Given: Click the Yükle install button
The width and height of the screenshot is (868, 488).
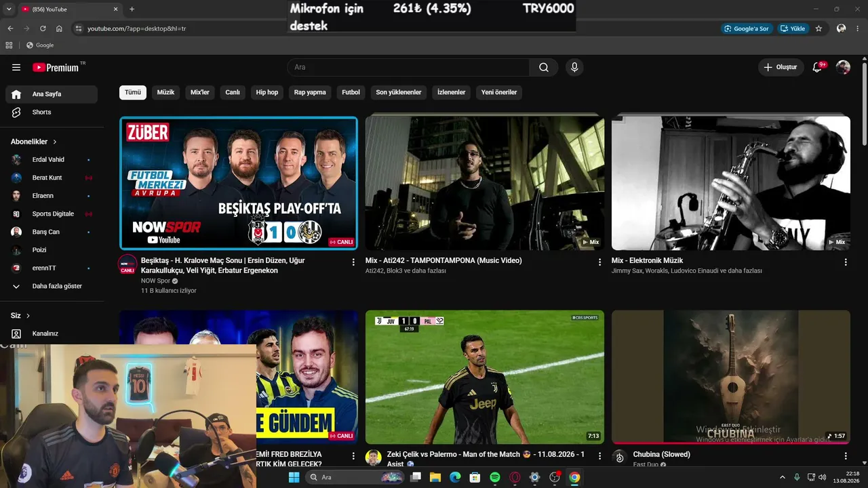Looking at the screenshot, I should (793, 28).
